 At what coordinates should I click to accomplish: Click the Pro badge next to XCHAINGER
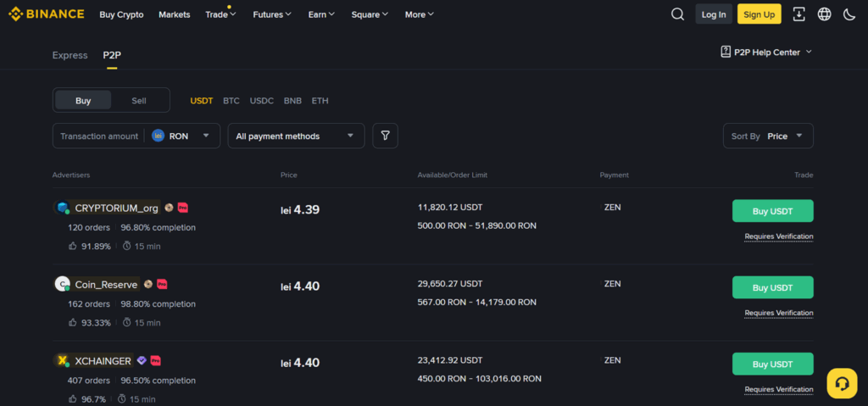156,360
